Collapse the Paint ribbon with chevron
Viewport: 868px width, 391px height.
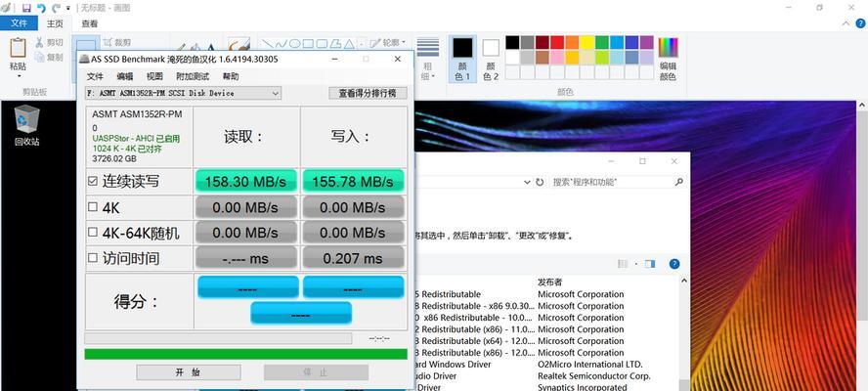[846, 23]
